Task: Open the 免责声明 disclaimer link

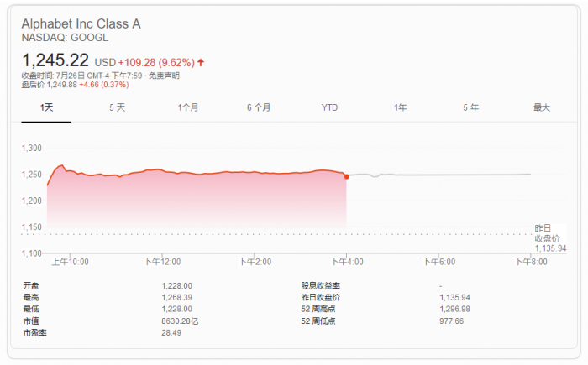Action: tap(165, 76)
